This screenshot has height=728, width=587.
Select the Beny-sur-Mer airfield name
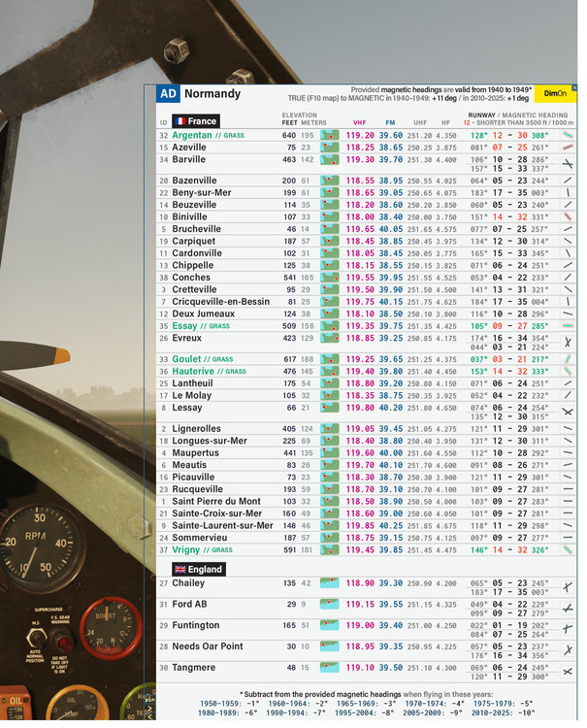pos(202,193)
